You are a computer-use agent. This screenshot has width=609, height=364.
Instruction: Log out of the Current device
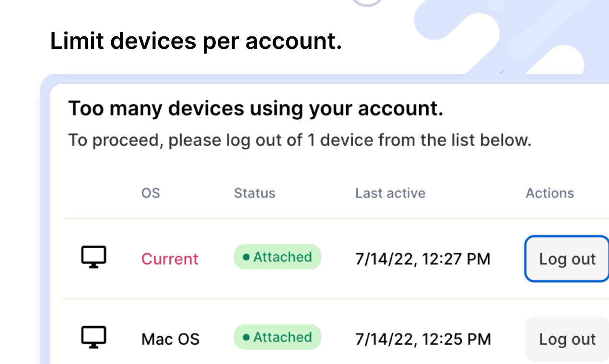[567, 259]
